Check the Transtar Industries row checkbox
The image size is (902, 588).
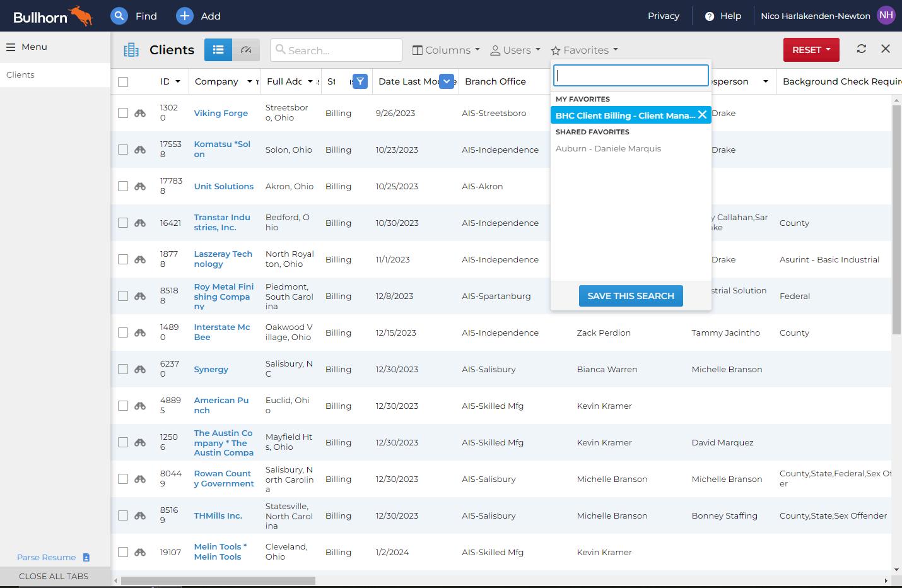(123, 223)
